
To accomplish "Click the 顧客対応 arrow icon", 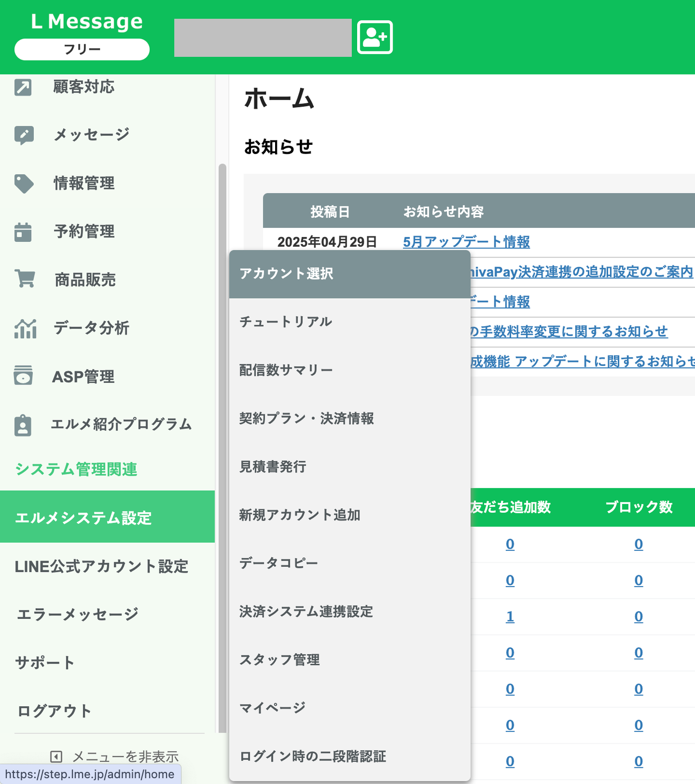I will [x=23, y=87].
